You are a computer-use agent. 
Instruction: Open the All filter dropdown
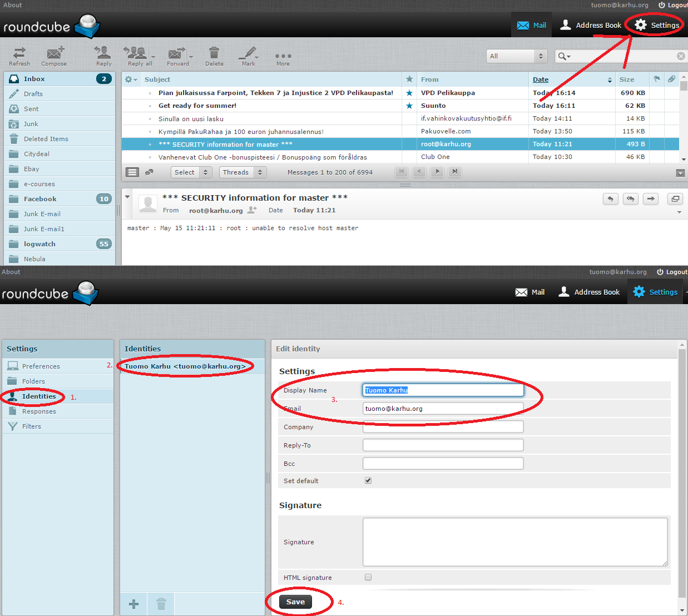click(x=517, y=56)
